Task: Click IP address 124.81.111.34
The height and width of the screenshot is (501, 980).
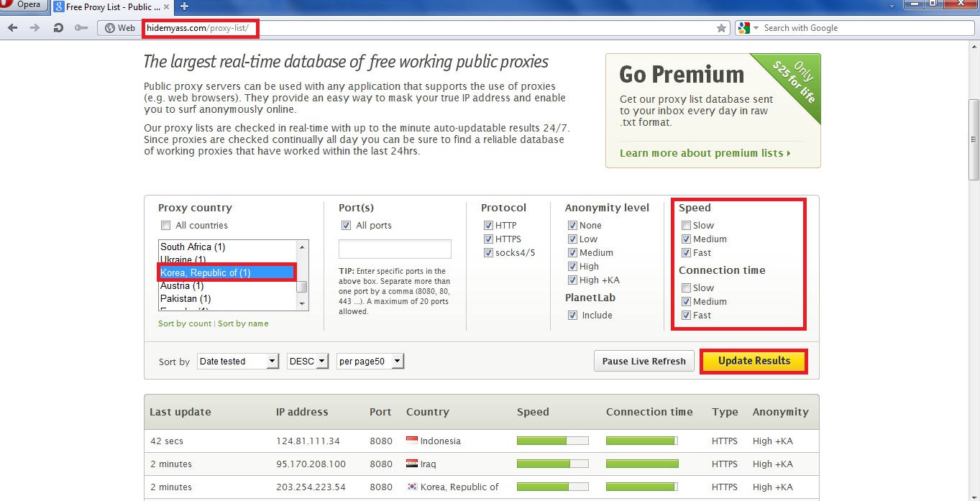Action: tap(308, 441)
